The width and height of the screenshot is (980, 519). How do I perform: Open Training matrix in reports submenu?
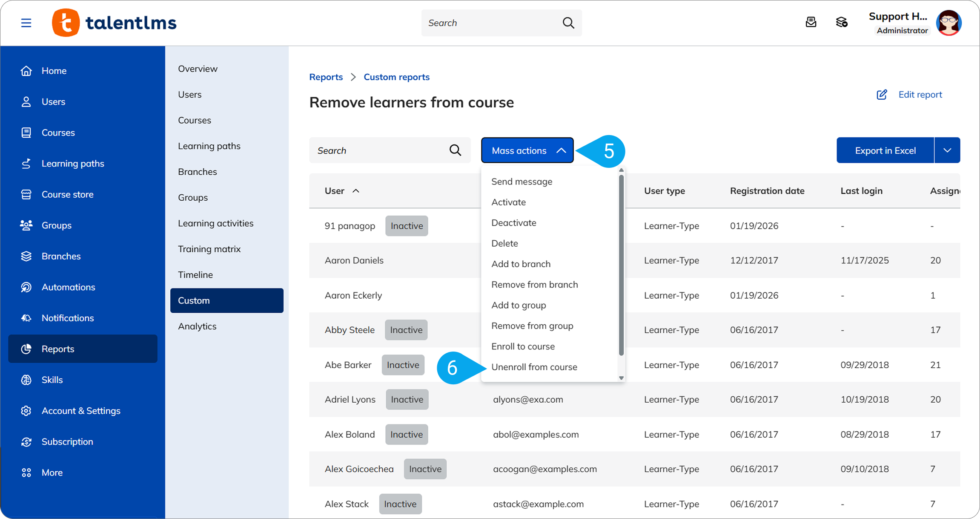pos(209,249)
